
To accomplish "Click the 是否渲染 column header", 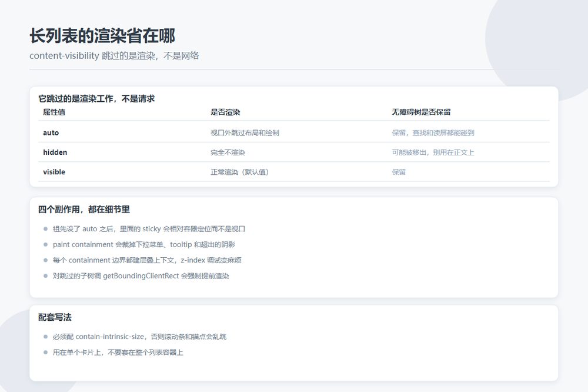I will [x=225, y=112].
